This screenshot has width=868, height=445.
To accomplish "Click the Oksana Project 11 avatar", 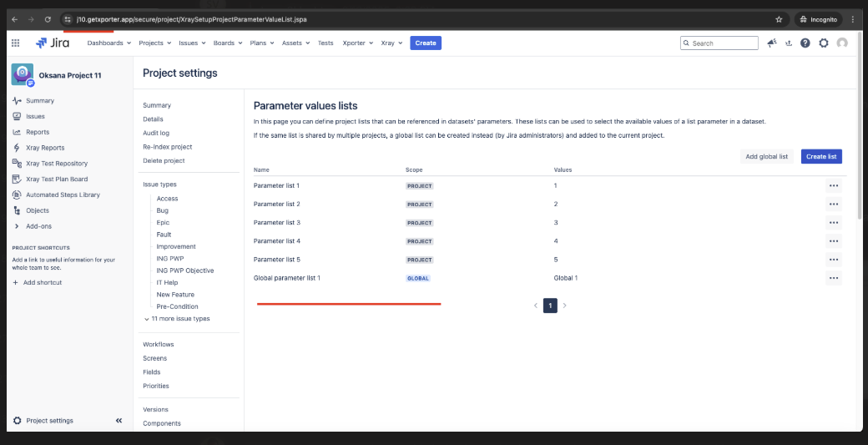I will (23, 75).
